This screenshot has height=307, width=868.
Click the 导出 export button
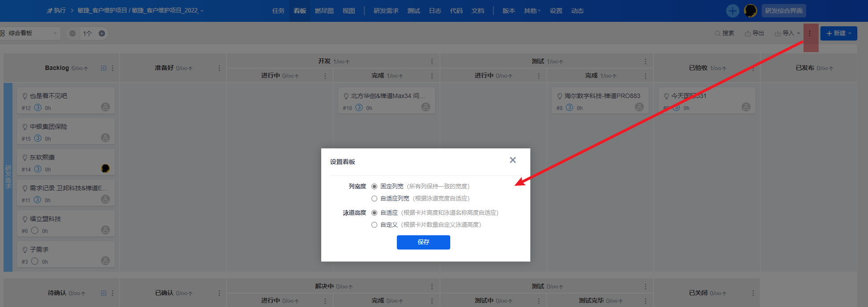(x=755, y=33)
